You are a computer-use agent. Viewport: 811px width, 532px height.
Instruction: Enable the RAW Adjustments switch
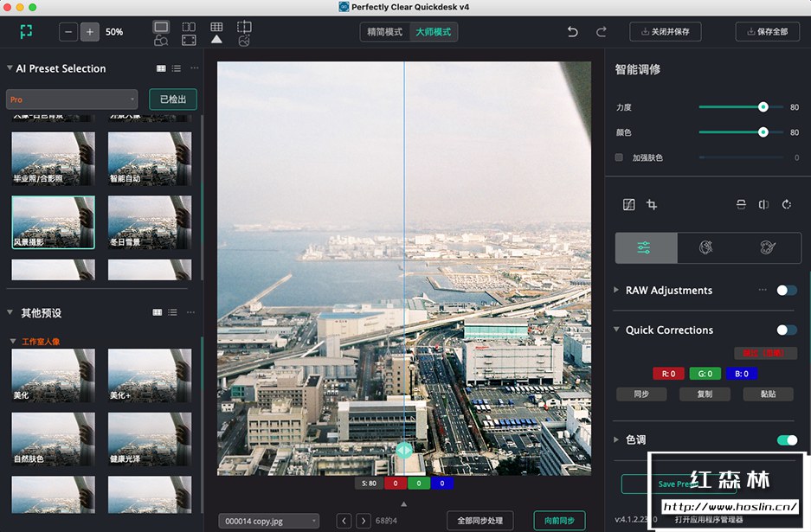pyautogui.click(x=787, y=291)
